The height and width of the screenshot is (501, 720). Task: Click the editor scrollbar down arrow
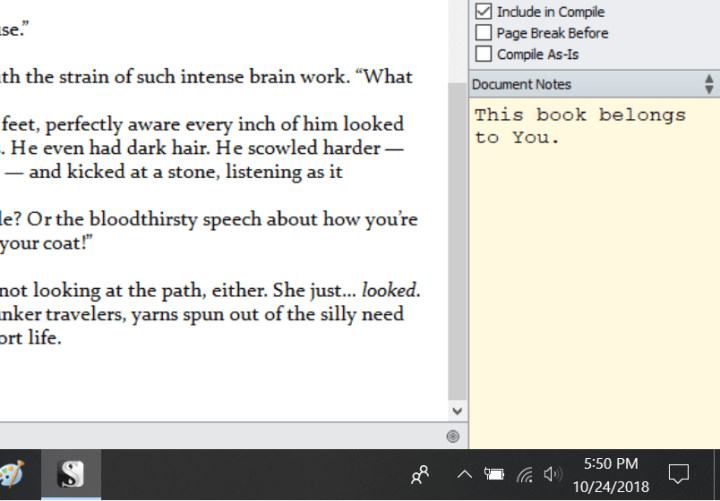pyautogui.click(x=457, y=411)
